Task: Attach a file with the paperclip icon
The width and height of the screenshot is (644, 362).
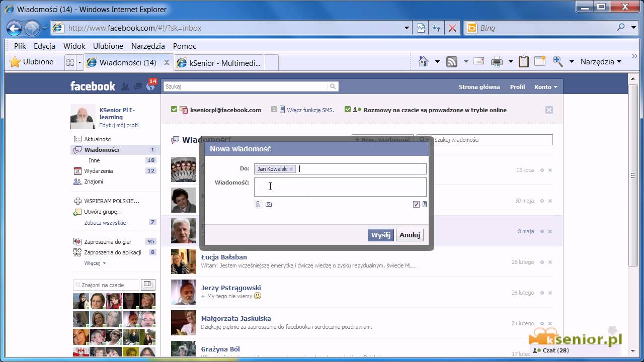Action: (258, 204)
